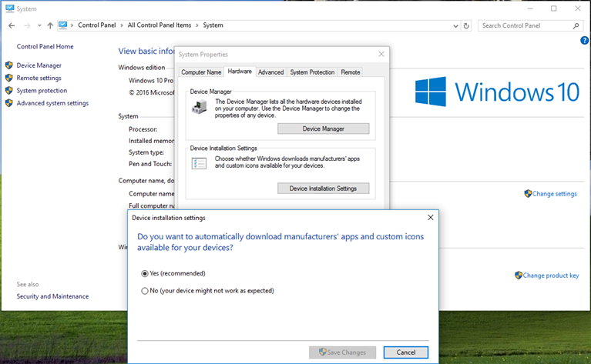This screenshot has width=591, height=364.
Task: Click Cancel in Device installation settings
Action: point(406,352)
